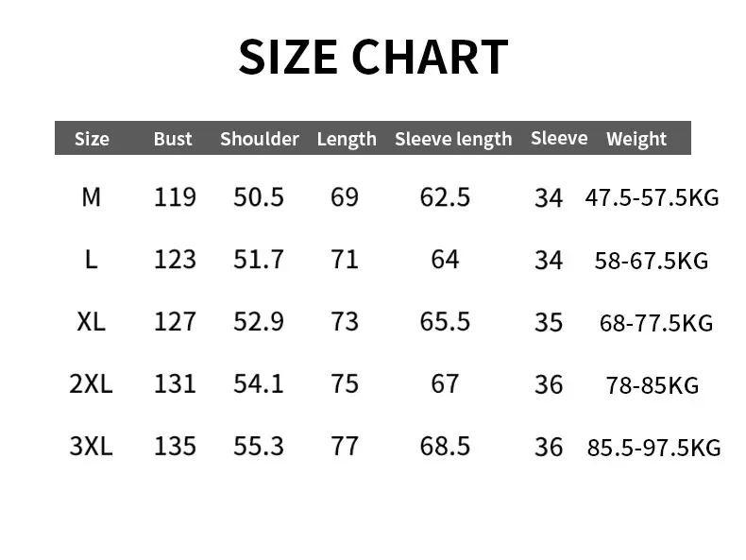746x560 pixels.
Task: Select the 3XL size row label
Action: (x=91, y=447)
